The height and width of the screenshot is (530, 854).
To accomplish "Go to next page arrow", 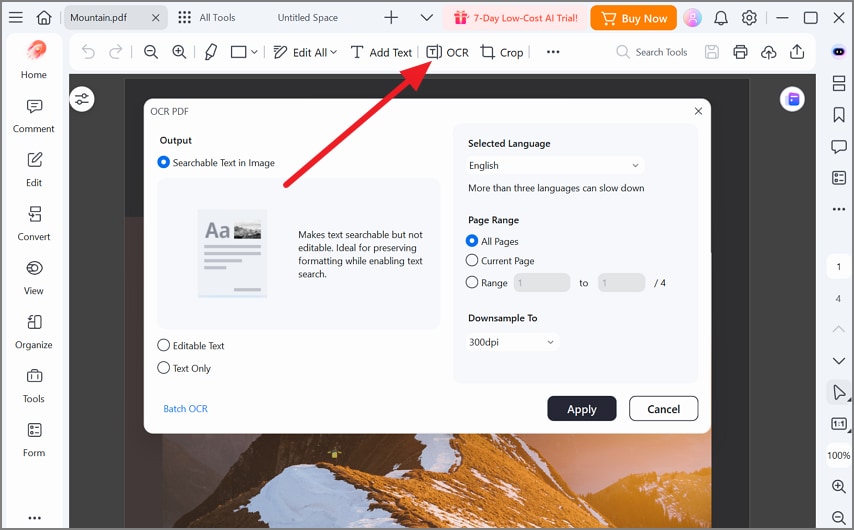I will (x=839, y=361).
